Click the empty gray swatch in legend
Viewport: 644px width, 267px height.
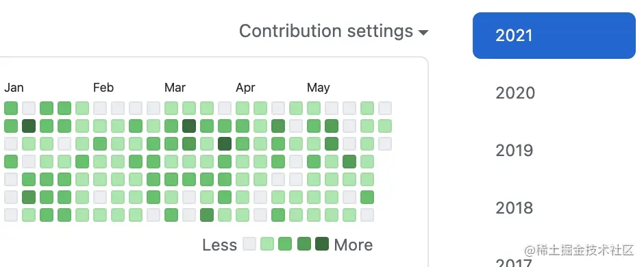coord(249,244)
